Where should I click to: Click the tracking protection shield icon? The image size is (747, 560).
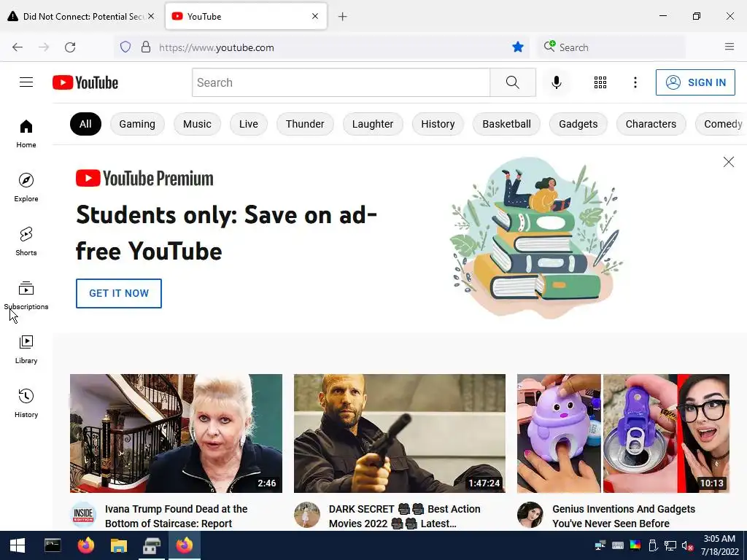click(x=125, y=47)
